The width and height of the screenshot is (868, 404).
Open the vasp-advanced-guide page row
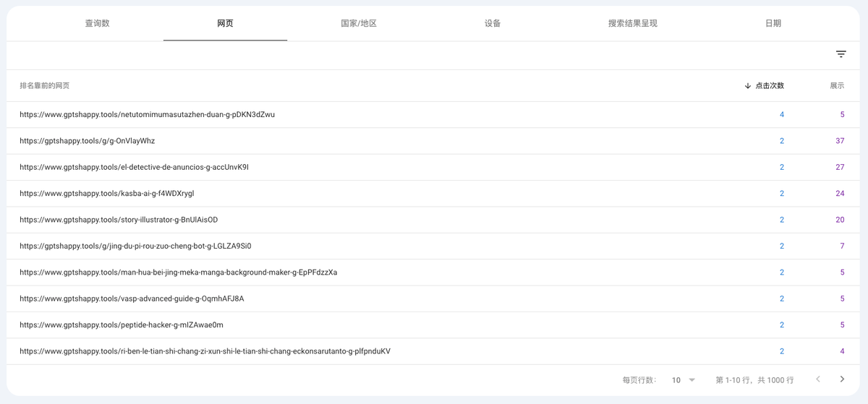click(434, 298)
